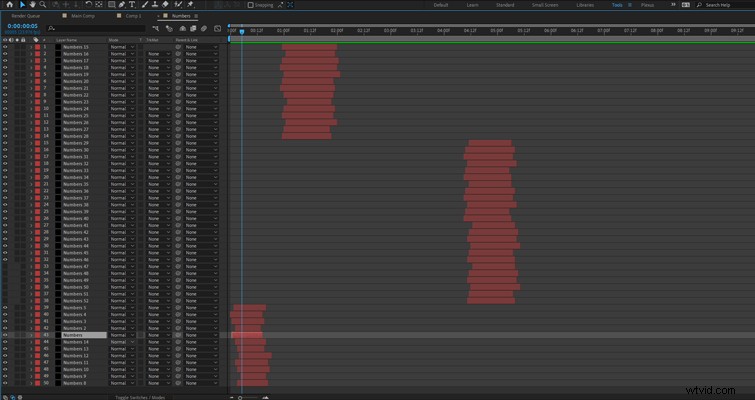Select the Rectangle shape tool
755x400 pixels.
coord(112,4)
